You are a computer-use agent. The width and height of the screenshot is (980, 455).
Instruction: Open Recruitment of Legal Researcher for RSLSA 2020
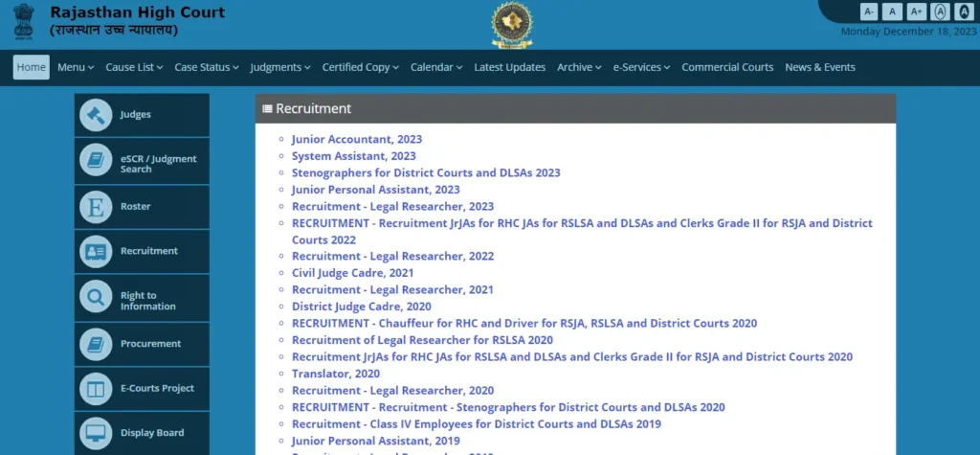422,340
